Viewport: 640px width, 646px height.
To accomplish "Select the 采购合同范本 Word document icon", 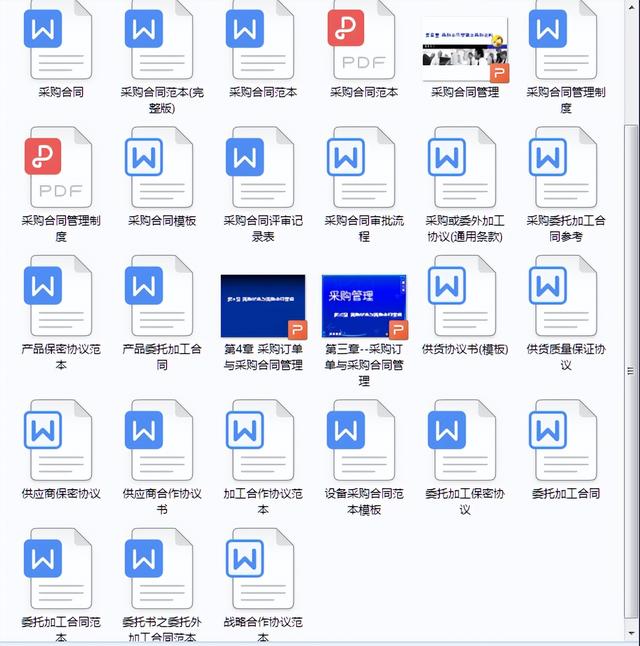I will point(260,41).
